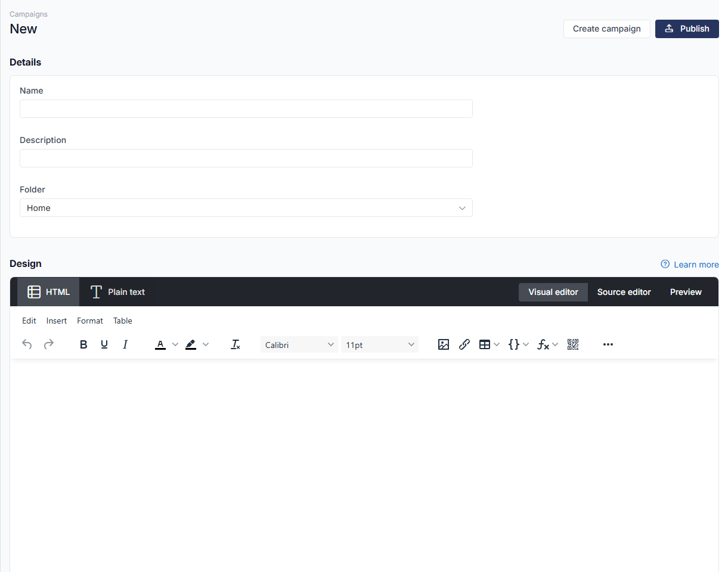The image size is (728, 572).
Task: Click the Campaigns breadcrumb link
Action: [29, 14]
